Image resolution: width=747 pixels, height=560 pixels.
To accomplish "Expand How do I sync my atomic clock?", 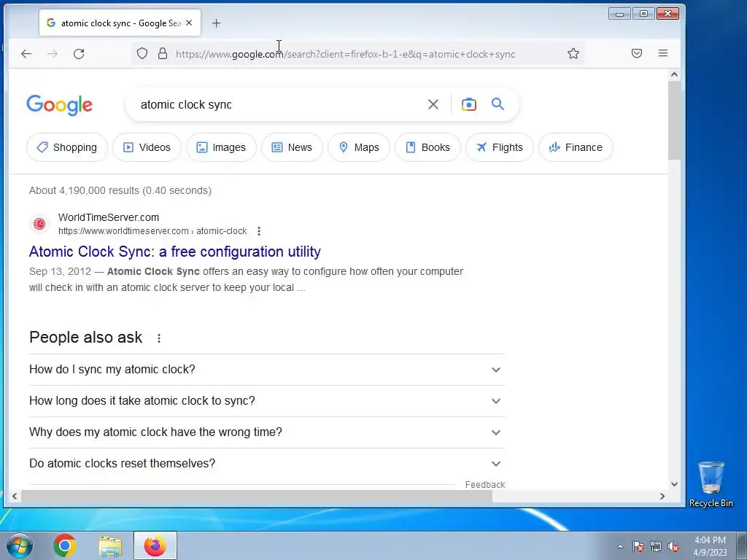I will 267,370.
